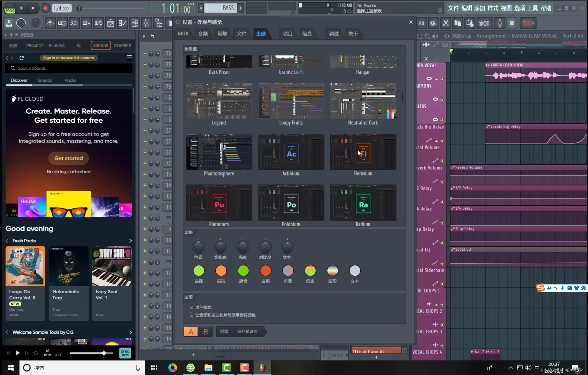Click the 色调 hue knob
This screenshot has height=375, width=588.
[x=198, y=247]
